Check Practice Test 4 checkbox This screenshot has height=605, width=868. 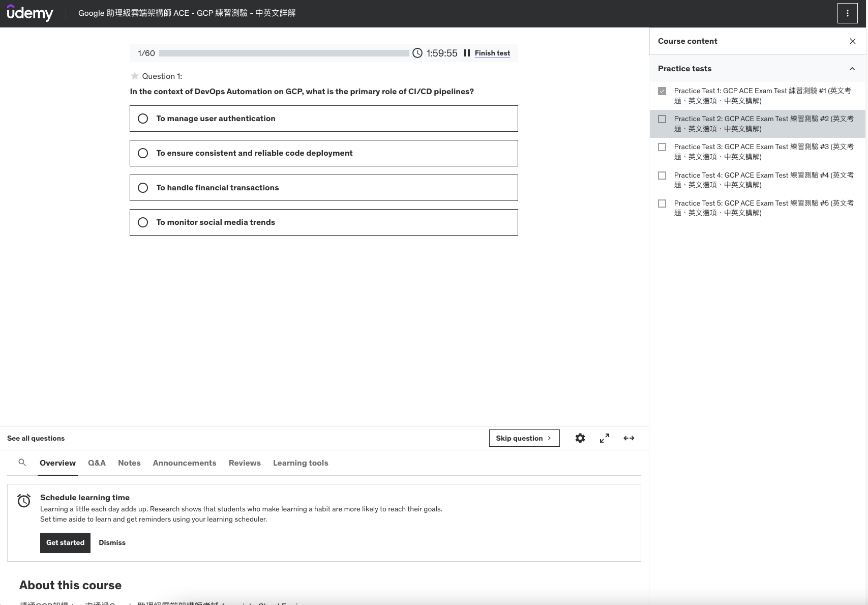pyautogui.click(x=662, y=176)
